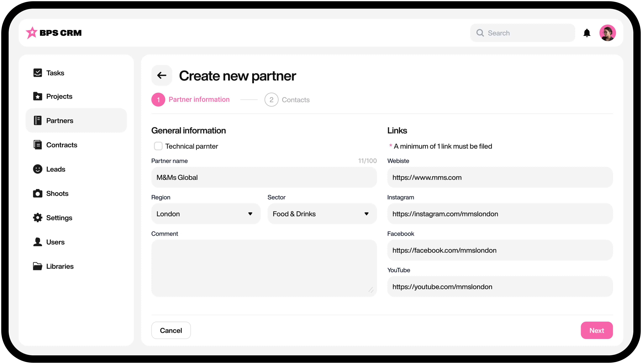The image size is (642, 364).
Task: Open Leads in the sidebar
Action: [76, 169]
